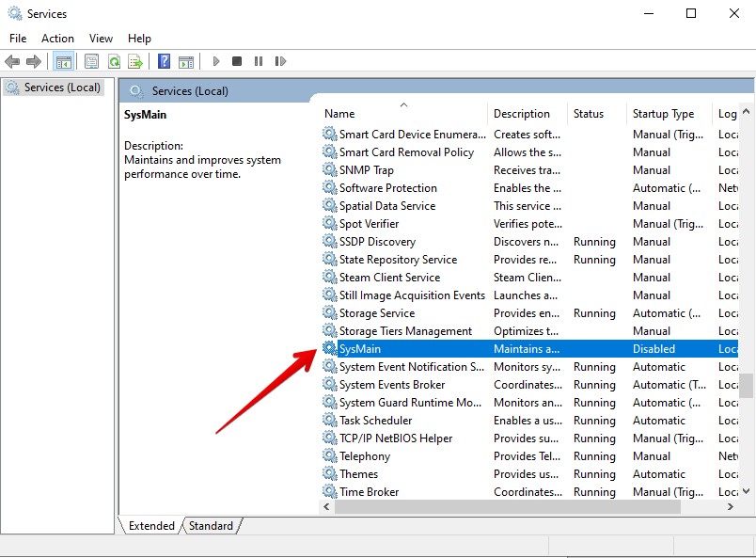
Task: Click the right arrow of horizontal scrollbar
Action: coord(730,506)
